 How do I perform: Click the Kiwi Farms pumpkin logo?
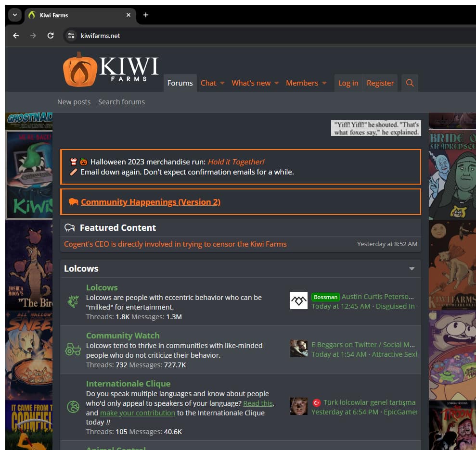click(x=111, y=69)
